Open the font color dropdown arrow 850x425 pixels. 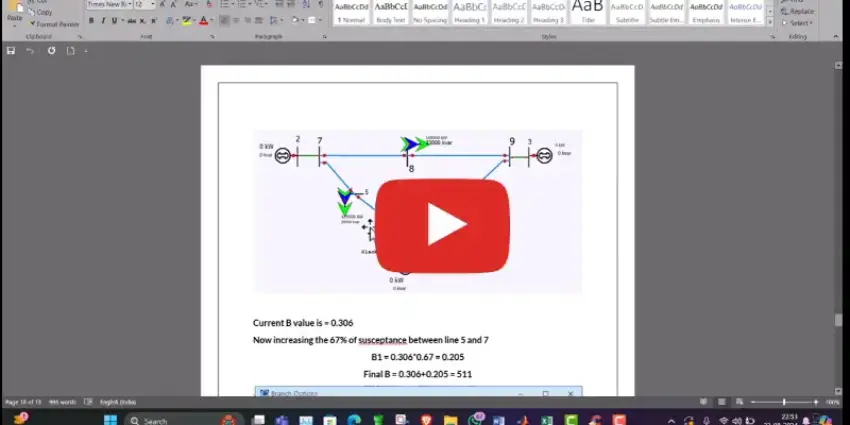click(210, 21)
